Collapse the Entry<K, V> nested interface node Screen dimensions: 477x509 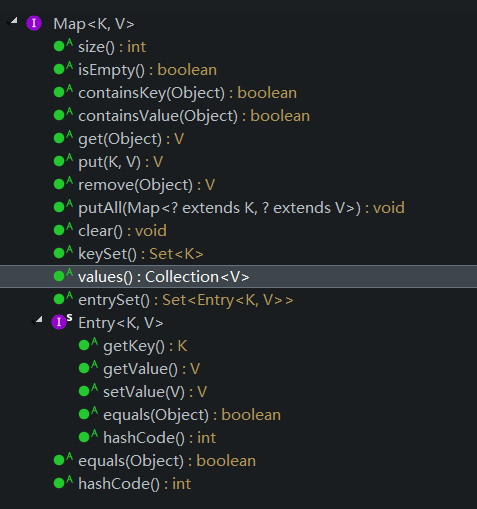[x=37, y=321]
